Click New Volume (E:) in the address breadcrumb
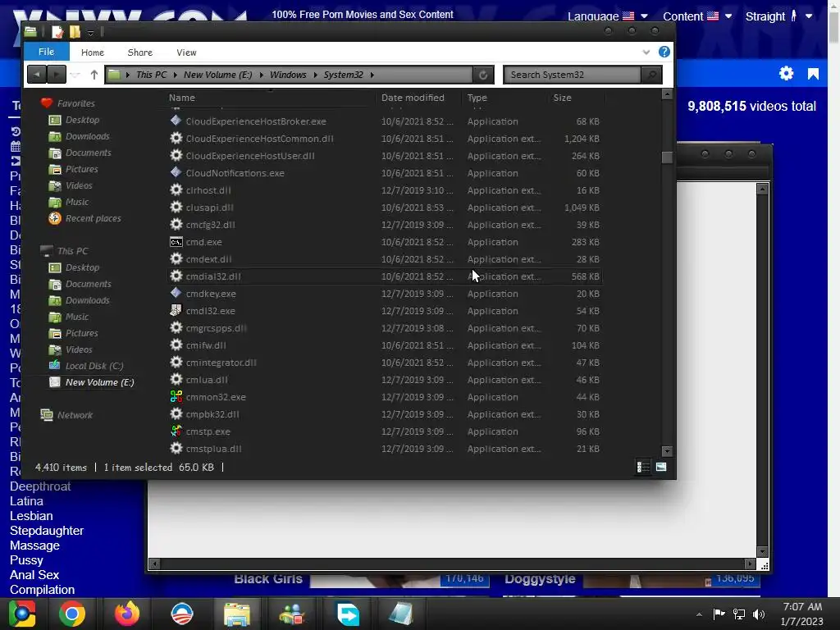This screenshot has width=840, height=630. pyautogui.click(x=217, y=75)
